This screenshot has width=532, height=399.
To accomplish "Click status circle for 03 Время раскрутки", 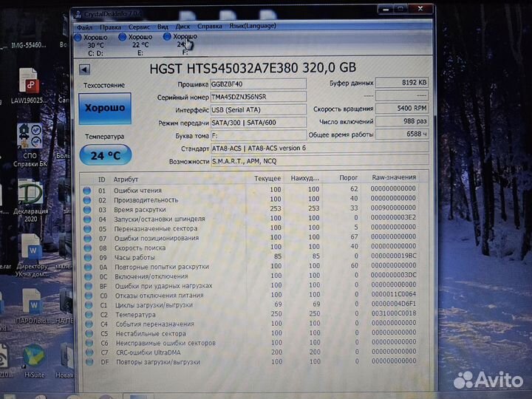I will click(87, 210).
